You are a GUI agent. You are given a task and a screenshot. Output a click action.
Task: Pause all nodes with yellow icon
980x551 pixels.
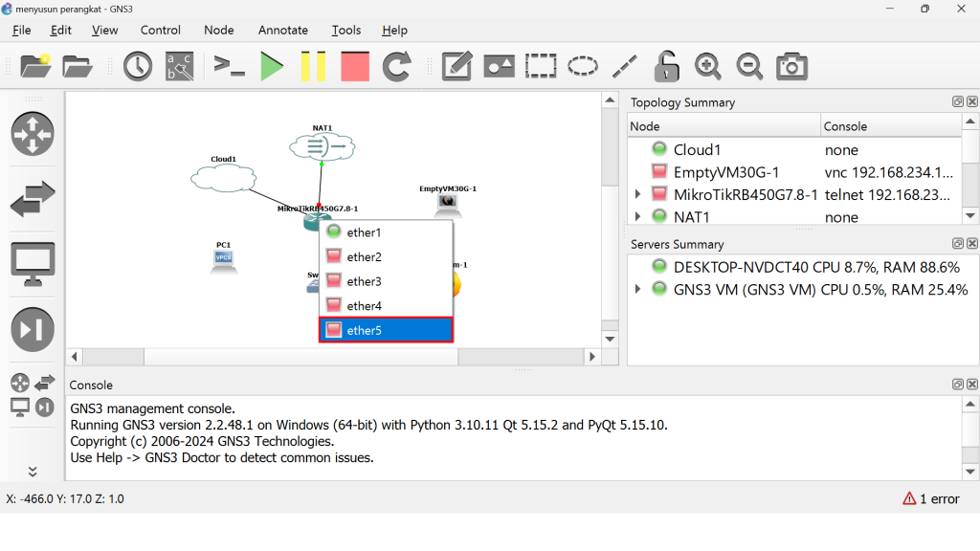click(313, 66)
